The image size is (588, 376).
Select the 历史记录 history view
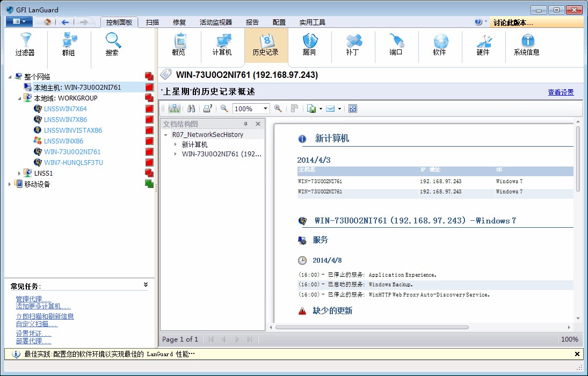click(266, 45)
